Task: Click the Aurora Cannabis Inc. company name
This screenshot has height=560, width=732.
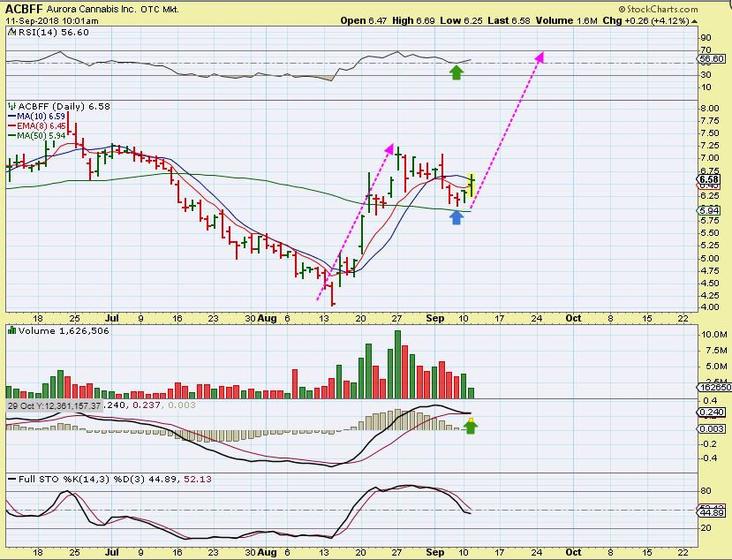Action: click(91, 9)
